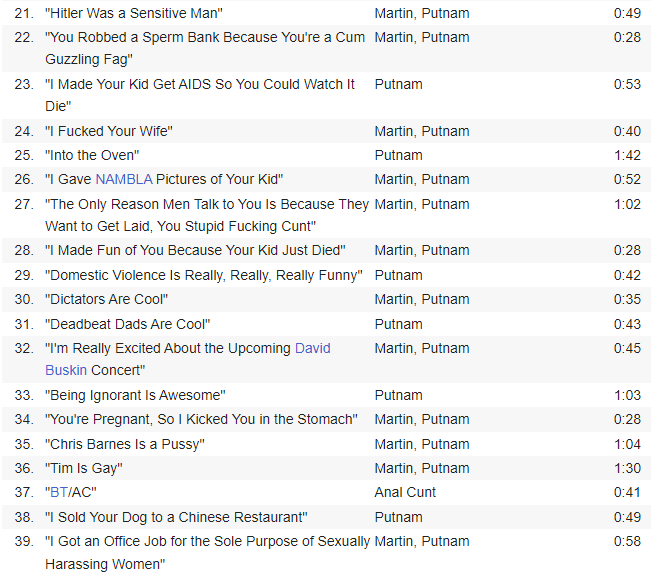Click the Putnam credit beside track 33
Image resolution: width=666 pixels, height=579 pixels.
click(x=398, y=395)
